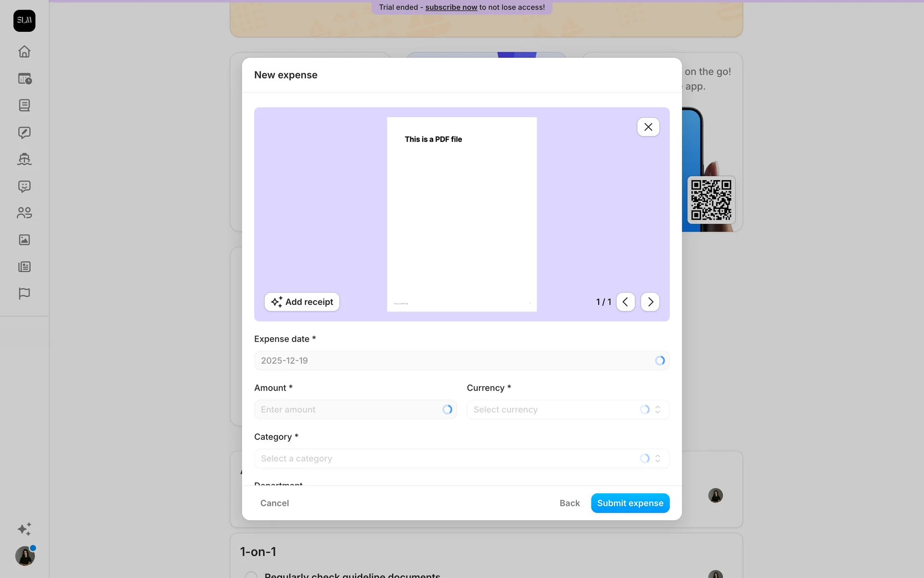Go to previous receipt page
Screen dimensions: 924x578
point(626,302)
